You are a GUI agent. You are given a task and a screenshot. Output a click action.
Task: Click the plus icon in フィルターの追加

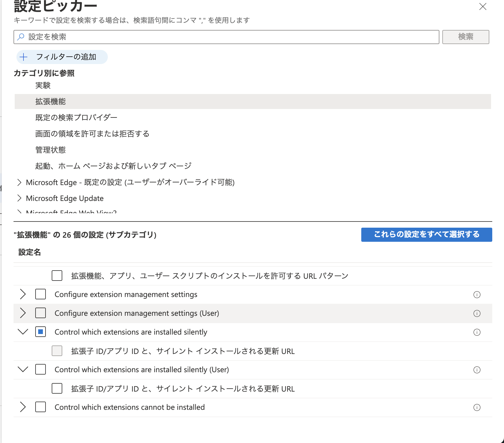[23, 57]
